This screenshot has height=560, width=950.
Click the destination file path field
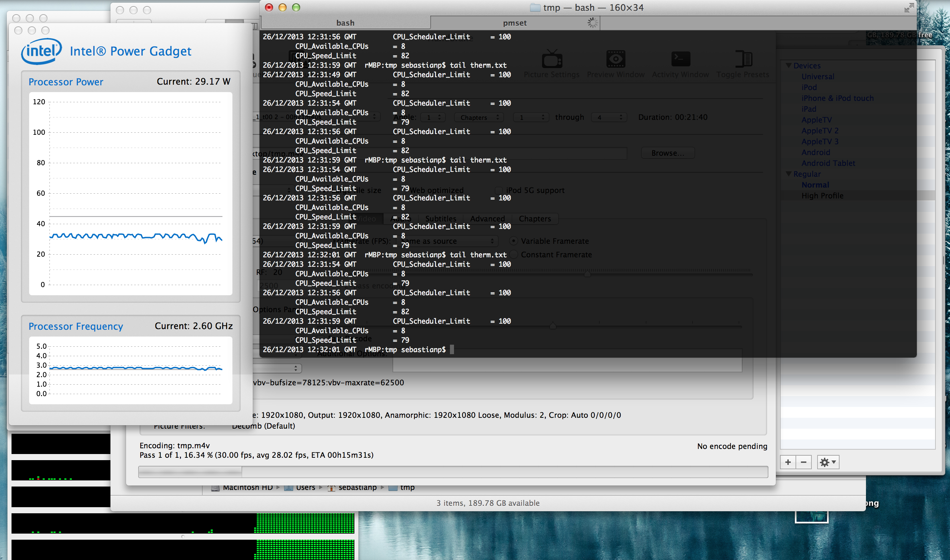tap(440, 153)
